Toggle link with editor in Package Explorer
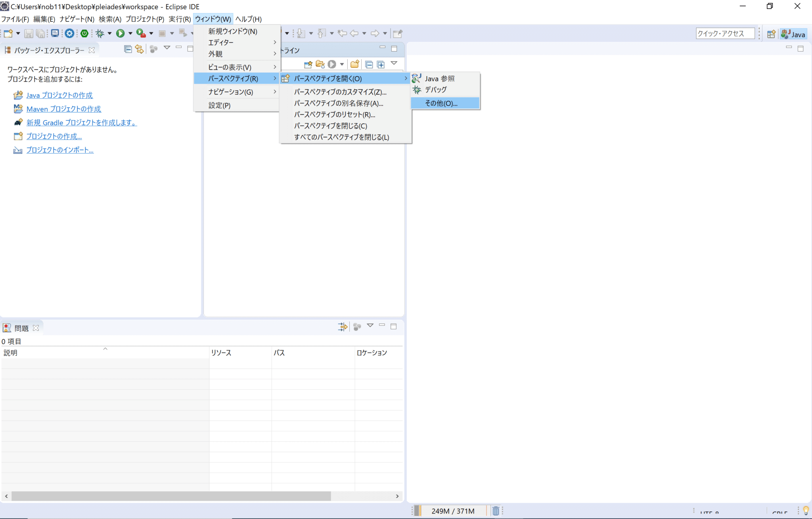 click(139, 48)
